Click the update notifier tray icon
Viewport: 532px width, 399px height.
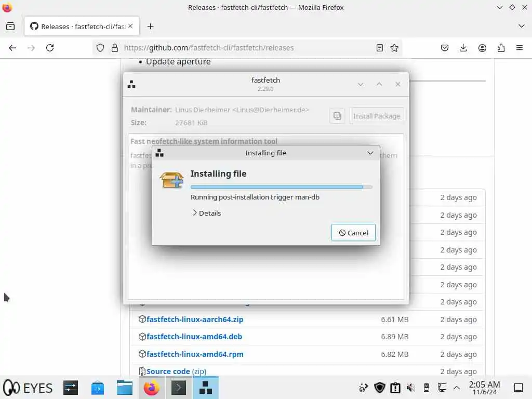point(363,388)
